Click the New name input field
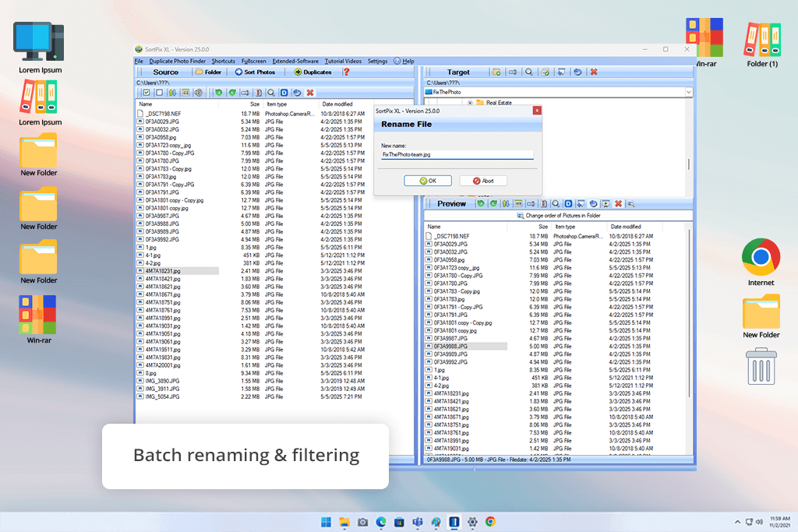Viewport: 798px width, 532px height. point(457,155)
